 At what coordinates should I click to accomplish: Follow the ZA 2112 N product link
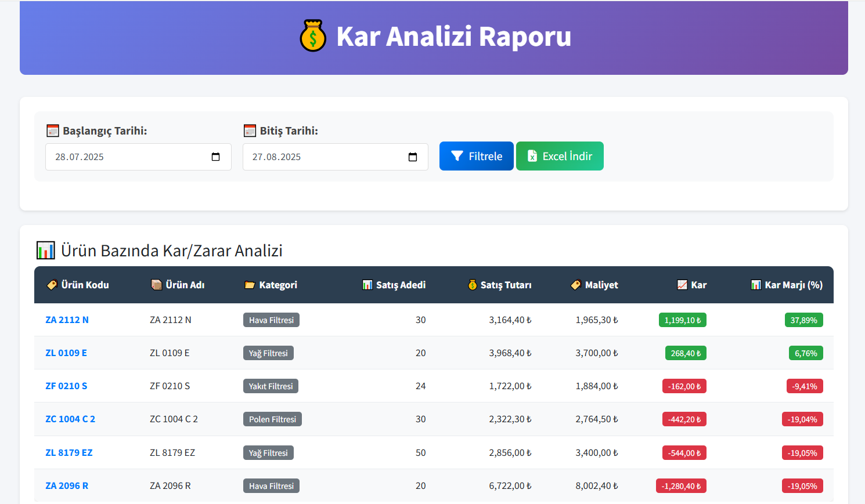pyautogui.click(x=67, y=320)
